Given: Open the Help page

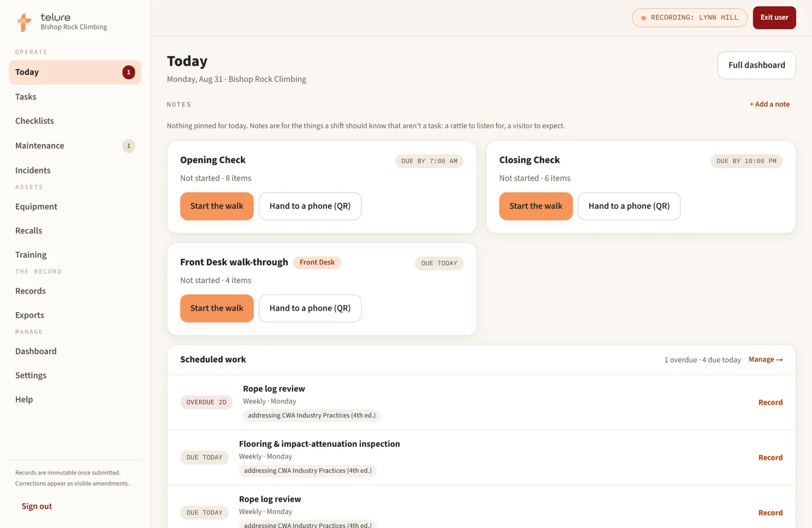Looking at the screenshot, I should click(x=75, y=399).
